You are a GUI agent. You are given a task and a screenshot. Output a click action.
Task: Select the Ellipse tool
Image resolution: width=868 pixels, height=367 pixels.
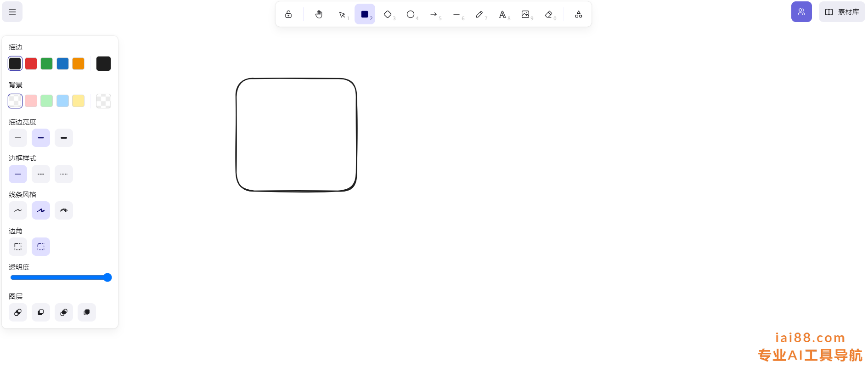tap(411, 14)
